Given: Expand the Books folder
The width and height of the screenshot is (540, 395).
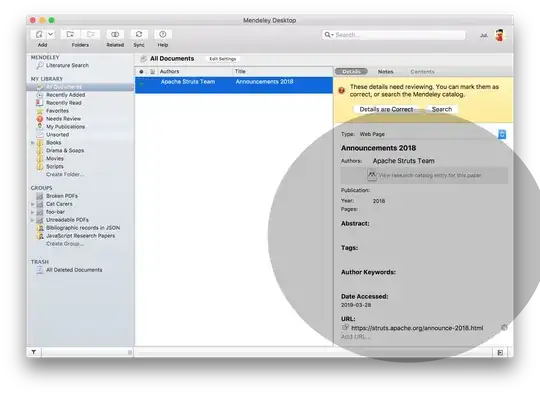Looking at the screenshot, I should (33, 143).
